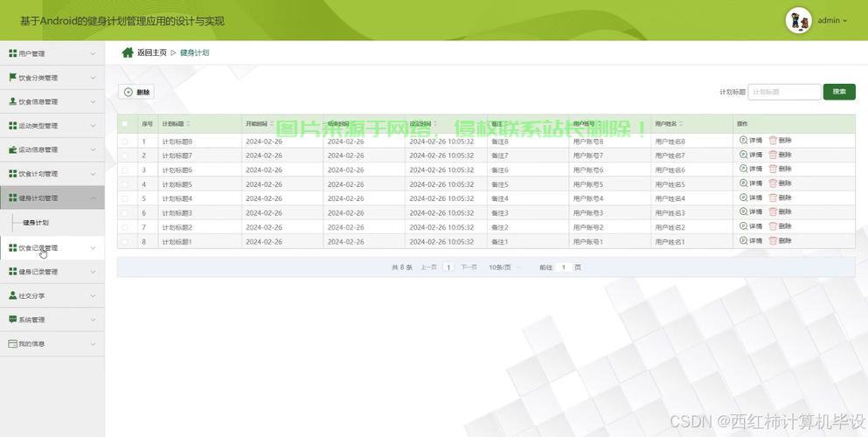Open 系统管理 sidebar menu
Screen dimensions: 868x437
tap(52, 320)
